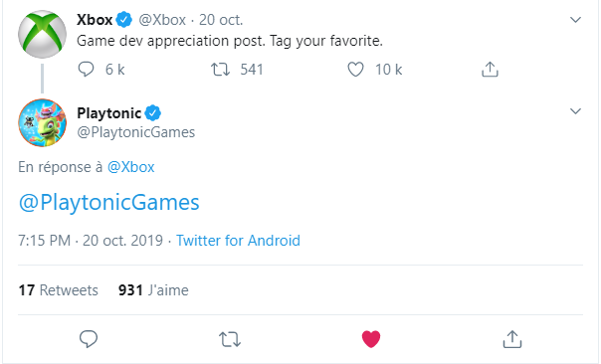Reply to the Playtonic tweet
The width and height of the screenshot is (601, 364).
tap(89, 339)
